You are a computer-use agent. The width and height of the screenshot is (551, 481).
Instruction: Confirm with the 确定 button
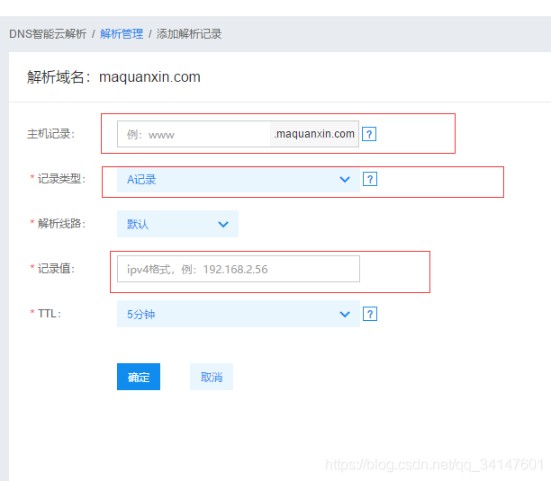click(138, 377)
